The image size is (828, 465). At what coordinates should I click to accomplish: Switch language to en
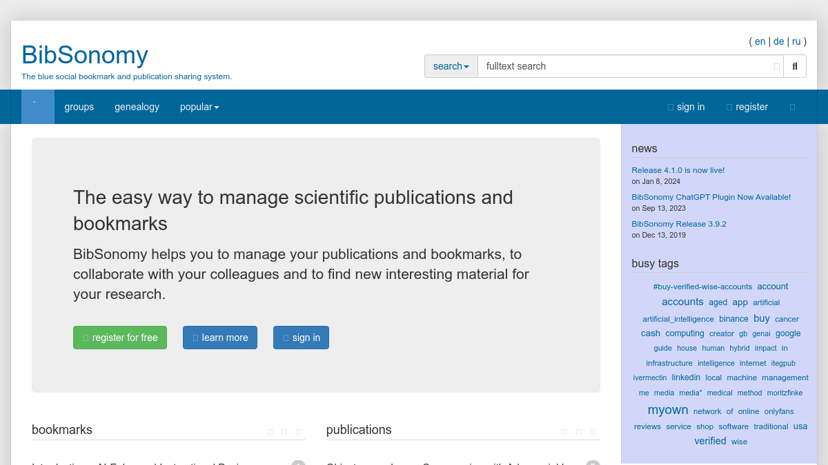[x=760, y=42]
